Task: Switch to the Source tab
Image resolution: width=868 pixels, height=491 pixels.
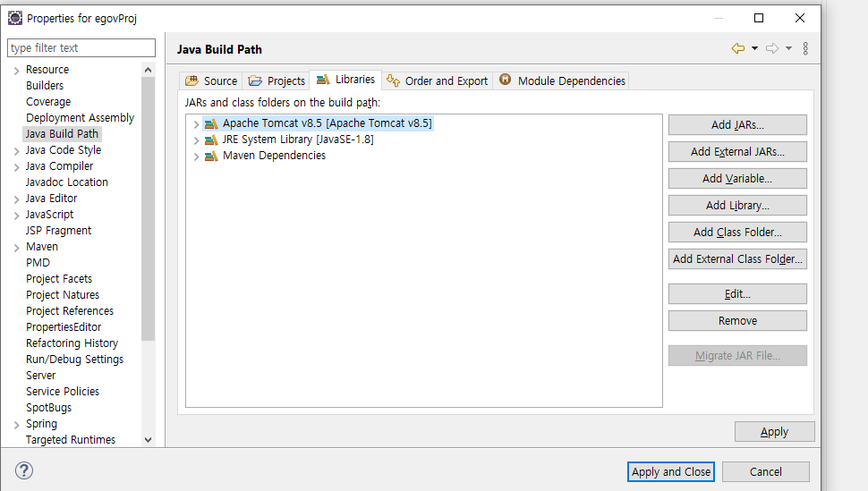Action: [x=211, y=80]
